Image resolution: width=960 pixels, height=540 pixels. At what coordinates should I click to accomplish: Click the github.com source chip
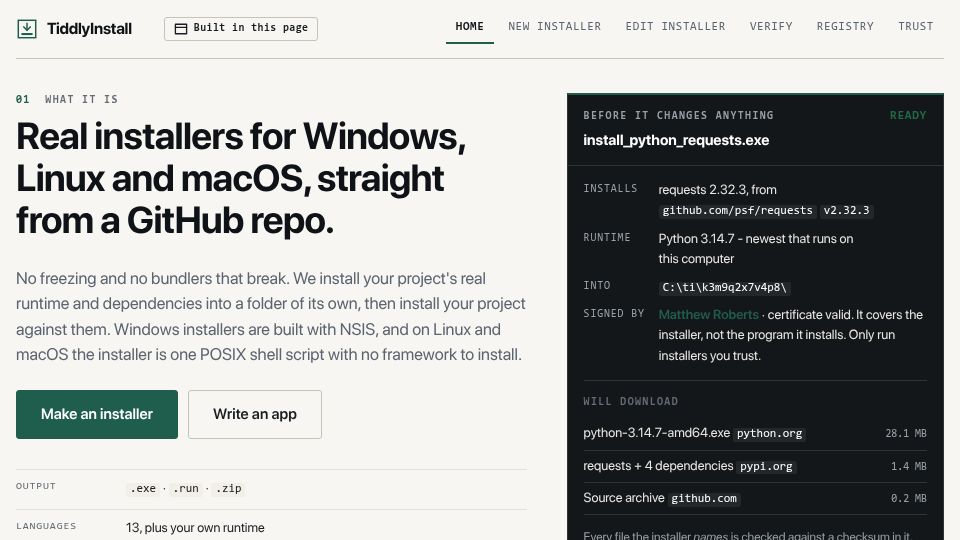click(x=703, y=498)
